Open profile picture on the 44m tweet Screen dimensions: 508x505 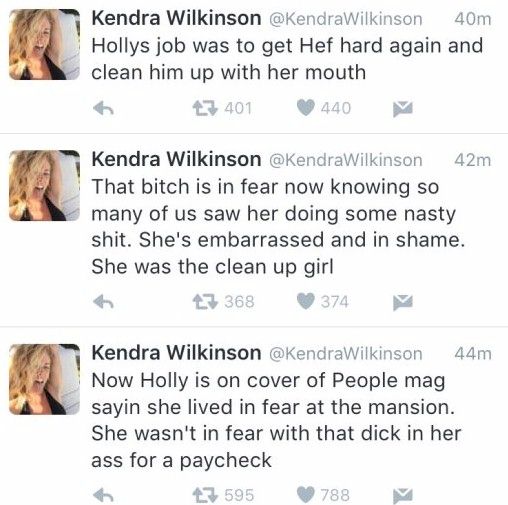(44, 379)
